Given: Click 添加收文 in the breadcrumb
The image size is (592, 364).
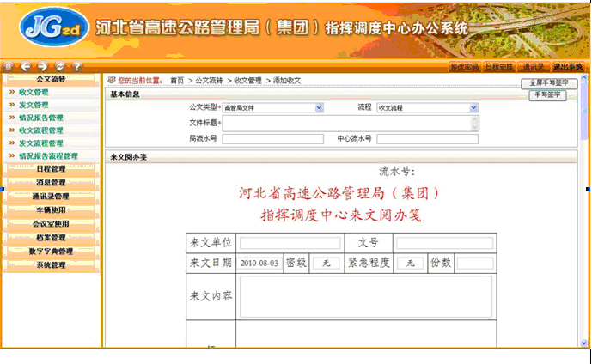Looking at the screenshot, I should tap(287, 81).
